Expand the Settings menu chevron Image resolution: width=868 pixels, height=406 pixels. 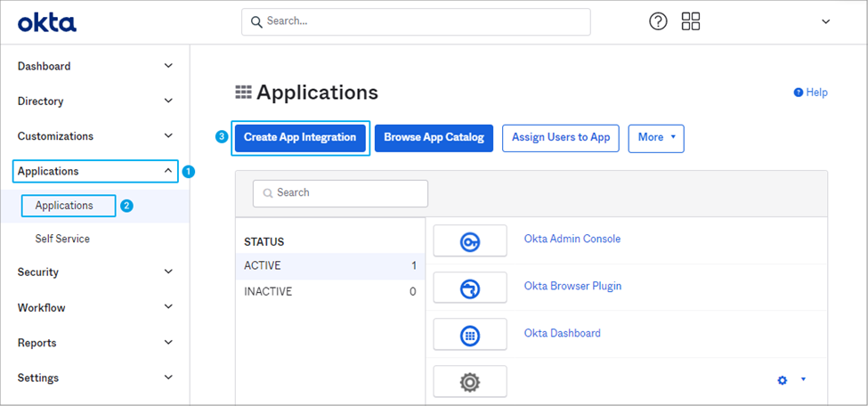tap(169, 378)
